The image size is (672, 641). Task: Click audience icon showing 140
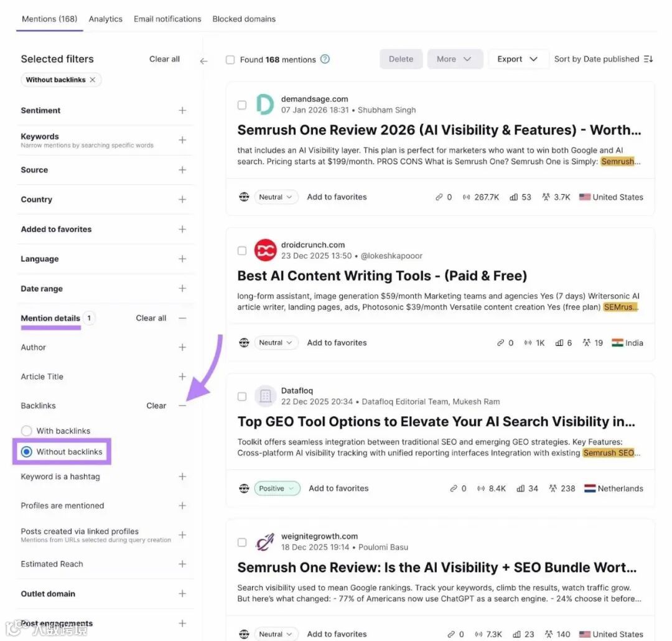tap(549, 634)
